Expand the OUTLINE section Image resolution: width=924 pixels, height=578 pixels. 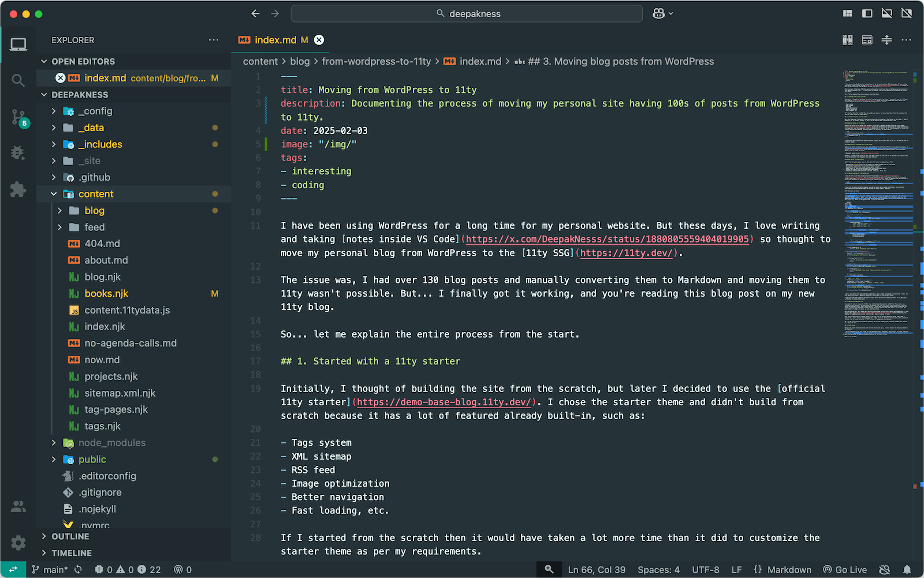(x=70, y=536)
